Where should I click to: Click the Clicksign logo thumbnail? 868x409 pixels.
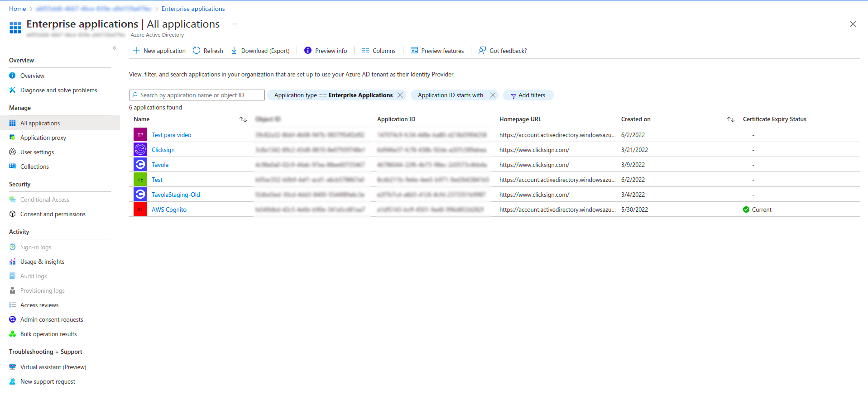pos(140,150)
